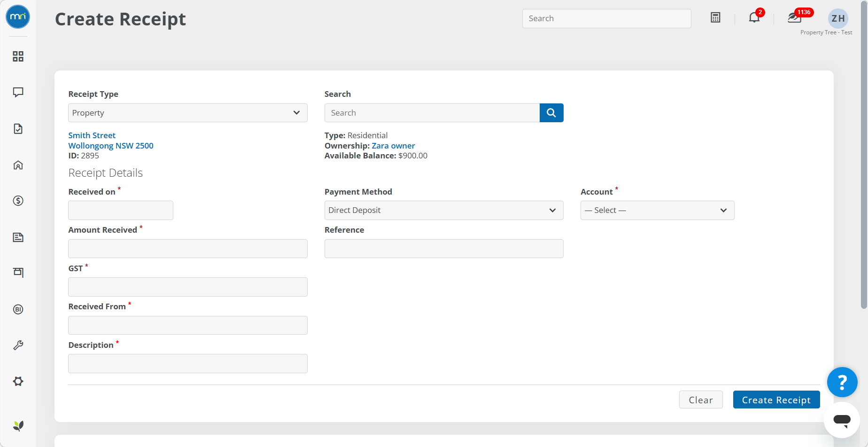
Task: Click the MRI logo icon
Action: coord(18,17)
